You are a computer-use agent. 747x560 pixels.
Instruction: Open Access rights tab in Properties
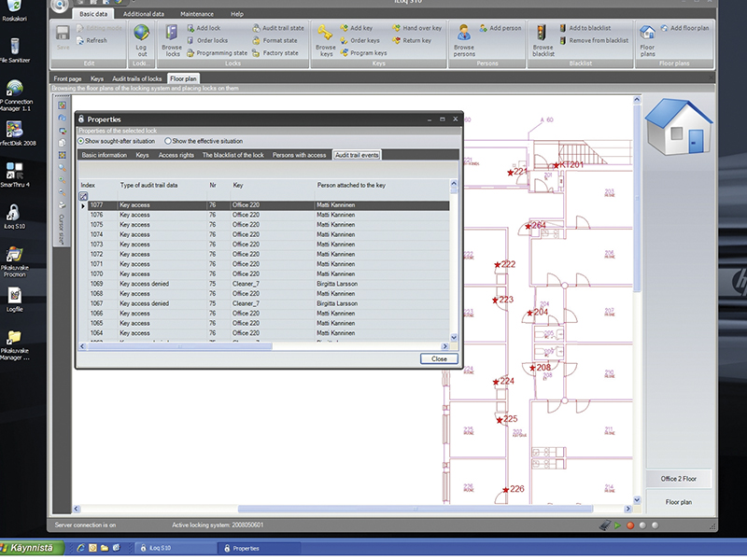click(176, 155)
